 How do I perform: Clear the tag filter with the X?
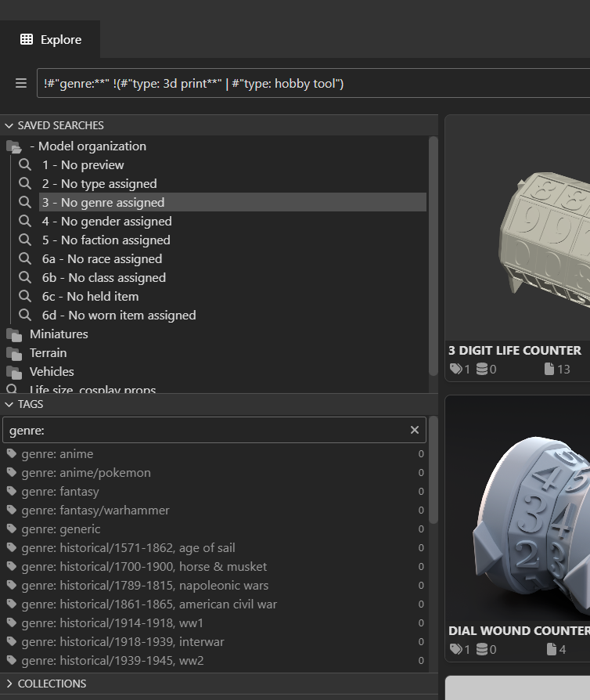pyautogui.click(x=415, y=430)
